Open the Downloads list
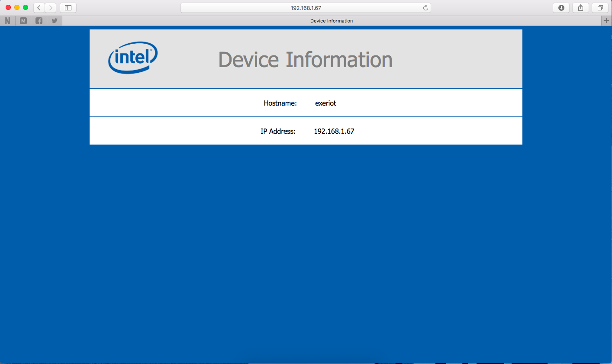 (561, 8)
